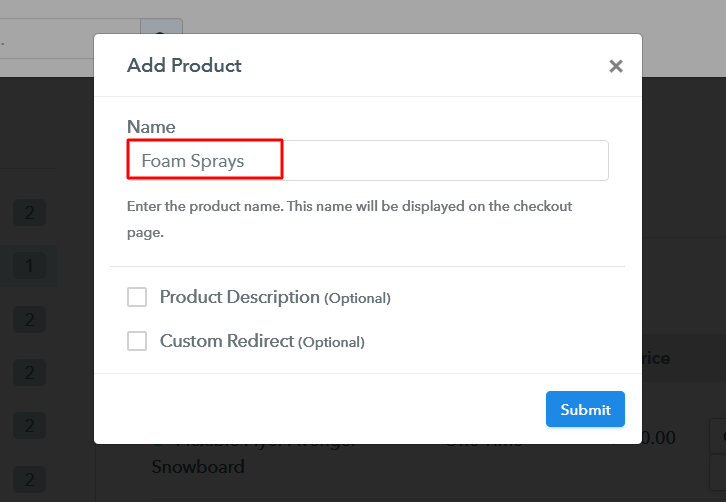Click the Name label
The width and height of the screenshot is (726, 502).
click(151, 127)
